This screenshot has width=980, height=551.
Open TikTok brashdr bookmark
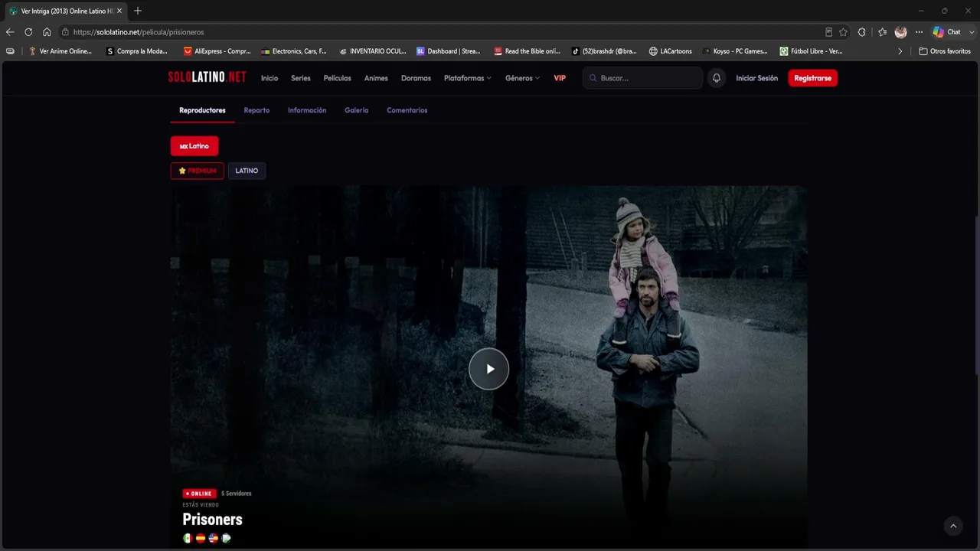[x=604, y=51]
